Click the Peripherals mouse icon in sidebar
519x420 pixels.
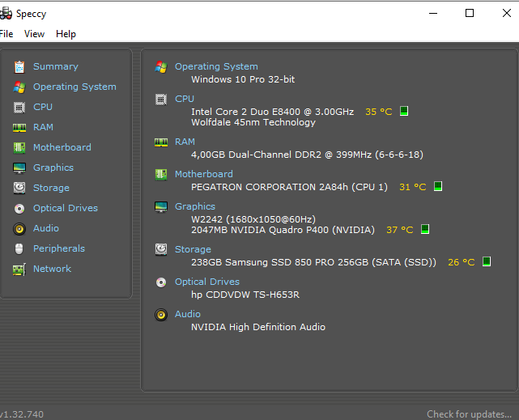pyautogui.click(x=19, y=248)
